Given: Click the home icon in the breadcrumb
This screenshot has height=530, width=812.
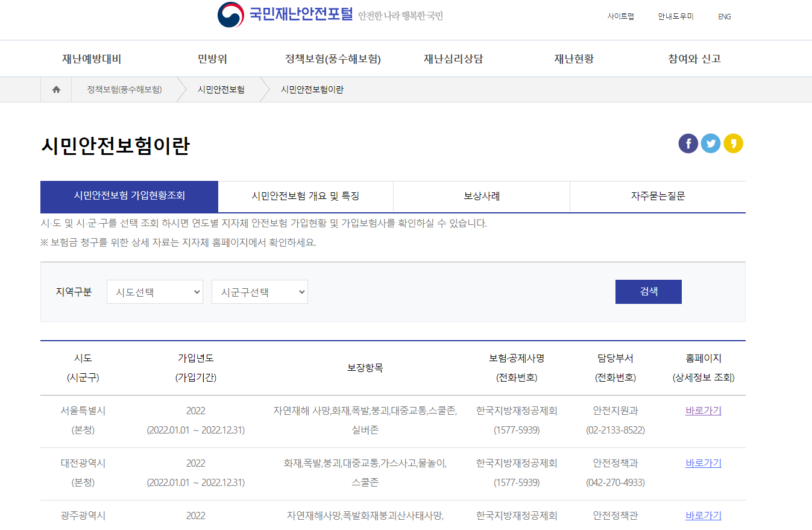Looking at the screenshot, I should tap(56, 89).
